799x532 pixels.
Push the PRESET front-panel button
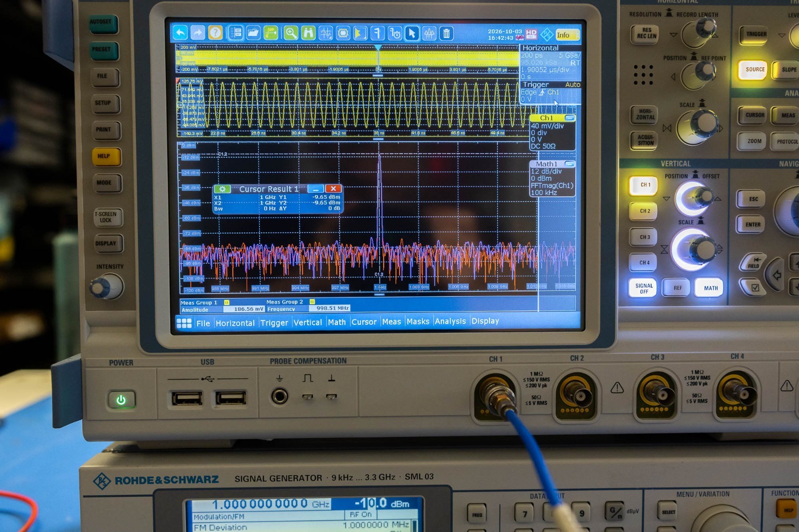pos(103,50)
